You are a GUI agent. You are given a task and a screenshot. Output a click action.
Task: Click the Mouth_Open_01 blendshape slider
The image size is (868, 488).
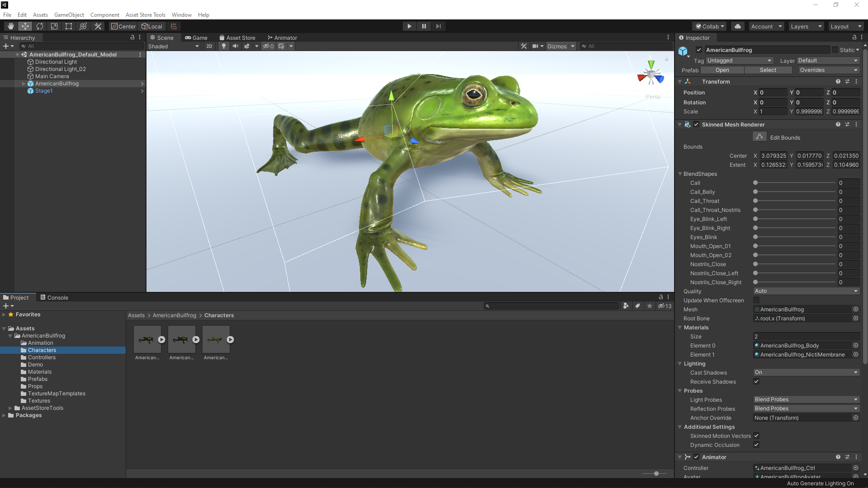[755, 246]
